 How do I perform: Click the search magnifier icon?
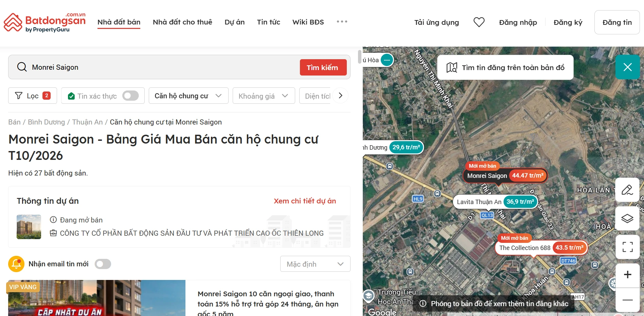(22, 67)
